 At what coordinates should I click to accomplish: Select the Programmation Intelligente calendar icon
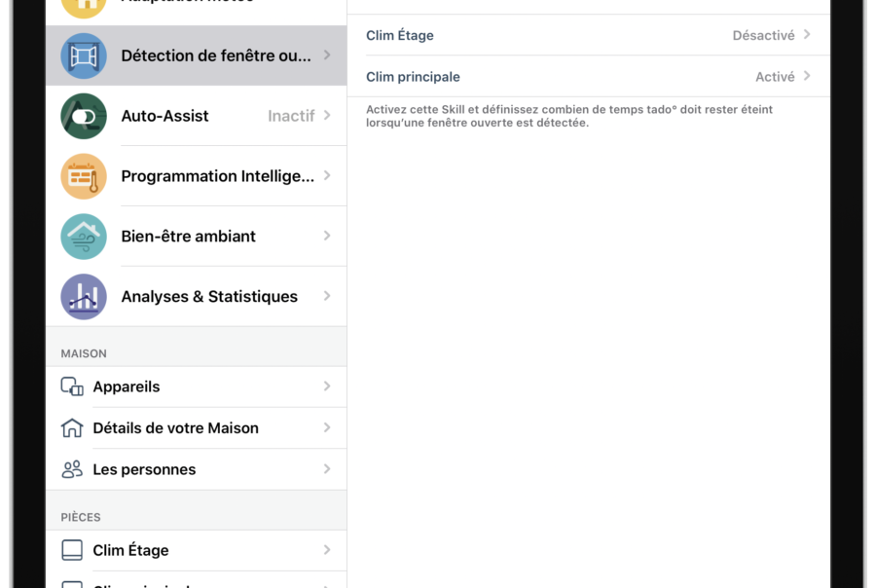(84, 176)
